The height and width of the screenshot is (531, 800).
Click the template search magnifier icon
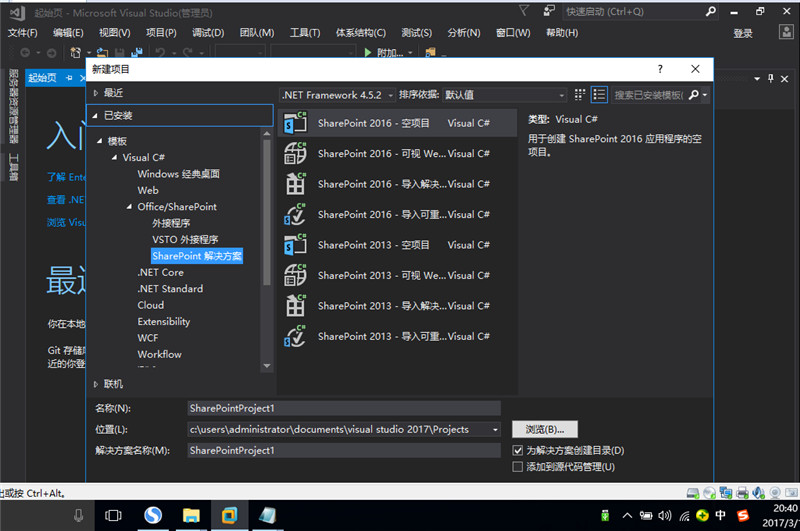pyautogui.click(x=694, y=95)
